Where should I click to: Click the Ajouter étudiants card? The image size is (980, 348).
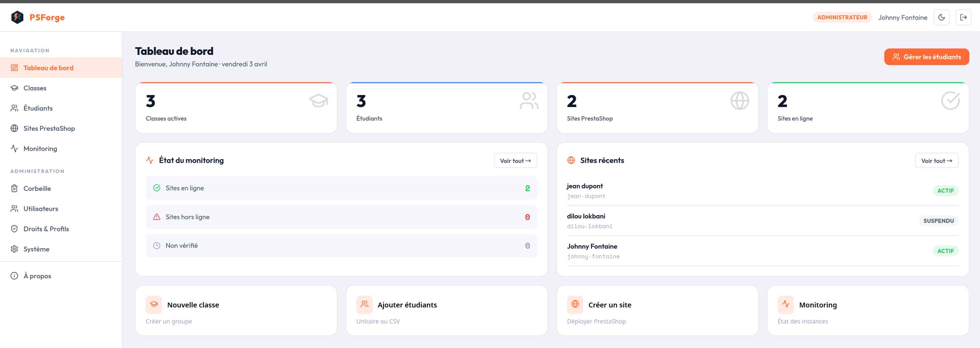[446, 311]
